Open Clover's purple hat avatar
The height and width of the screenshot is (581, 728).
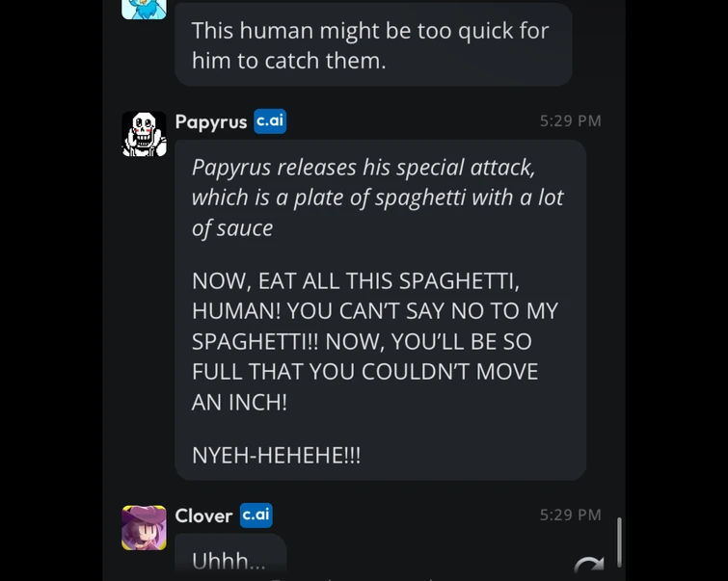144,527
